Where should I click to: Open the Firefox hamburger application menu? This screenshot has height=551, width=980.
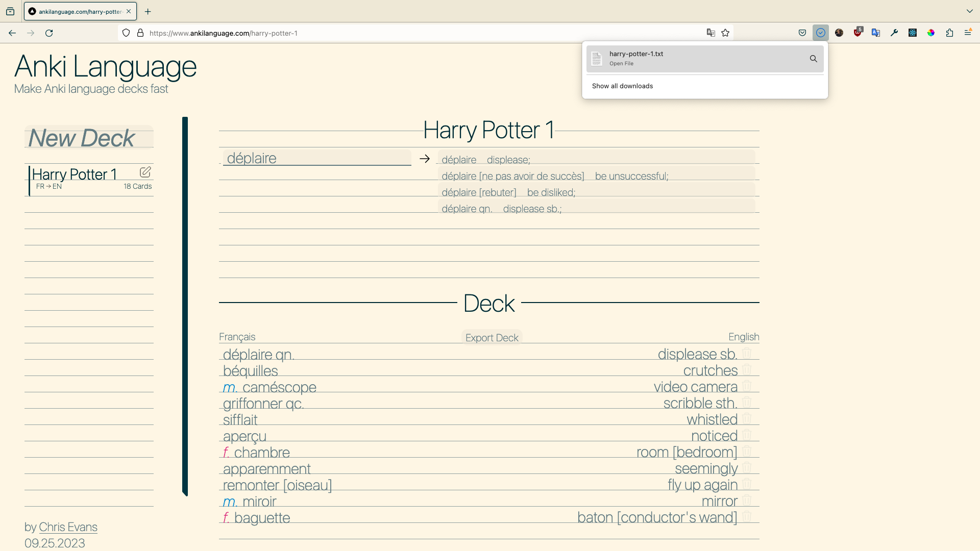point(968,33)
